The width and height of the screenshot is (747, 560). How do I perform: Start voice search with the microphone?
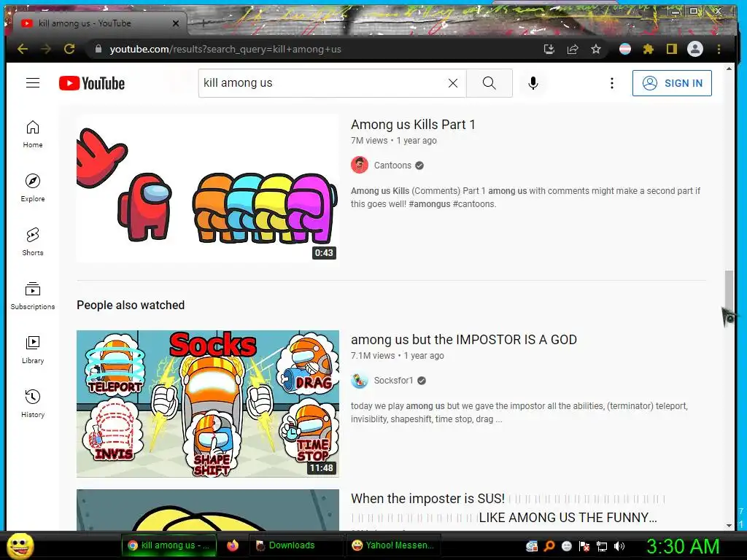(533, 83)
